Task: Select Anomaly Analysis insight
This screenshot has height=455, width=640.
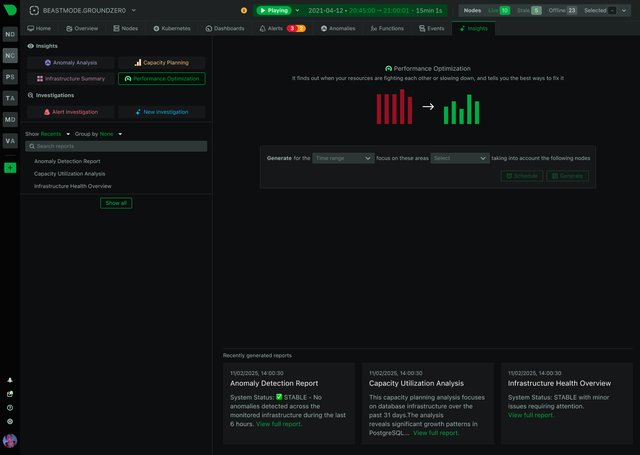Action: click(71, 63)
